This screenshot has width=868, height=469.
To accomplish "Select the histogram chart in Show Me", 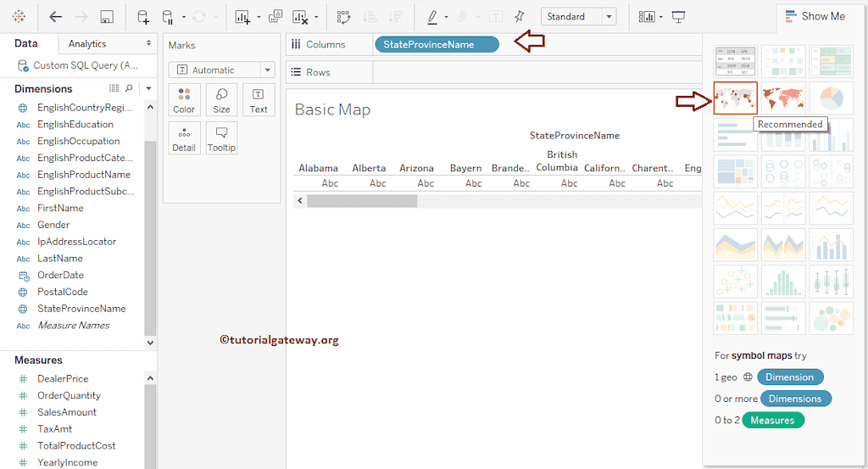I will [x=783, y=282].
